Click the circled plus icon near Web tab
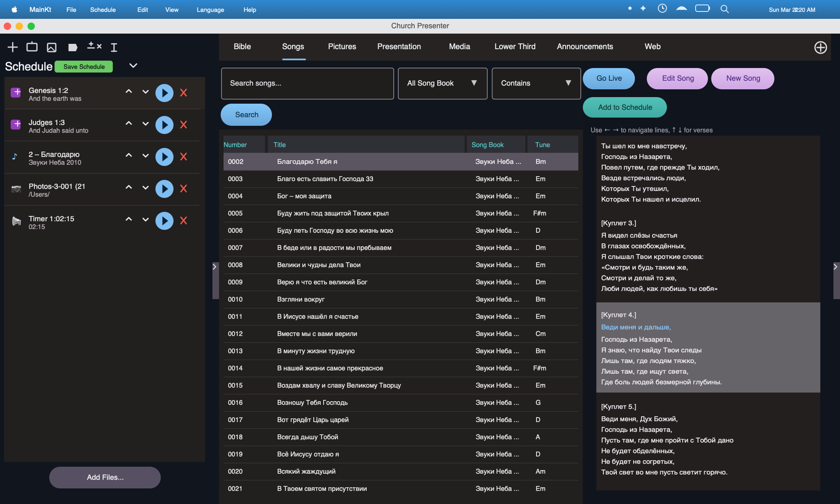This screenshot has width=840, height=504. [x=821, y=47]
